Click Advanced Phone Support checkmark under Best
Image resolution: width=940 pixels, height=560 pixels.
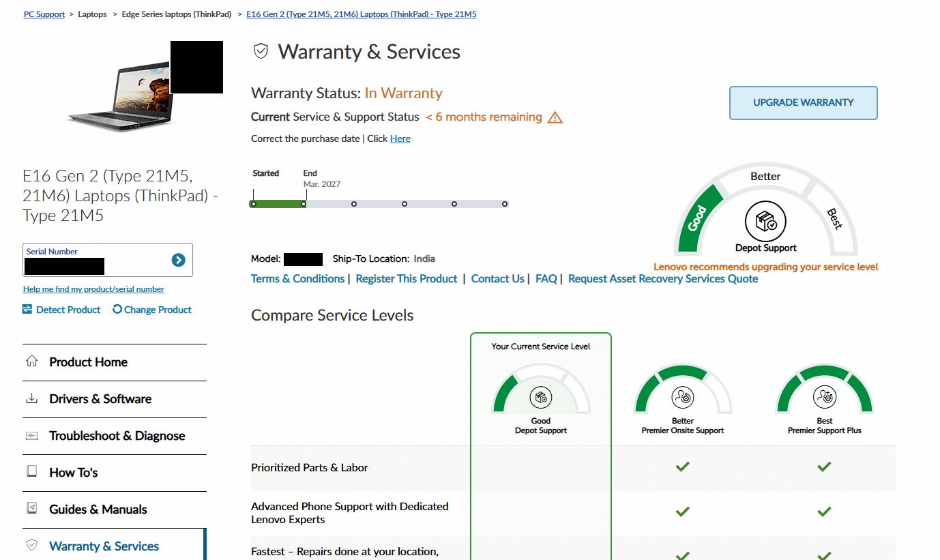(824, 511)
